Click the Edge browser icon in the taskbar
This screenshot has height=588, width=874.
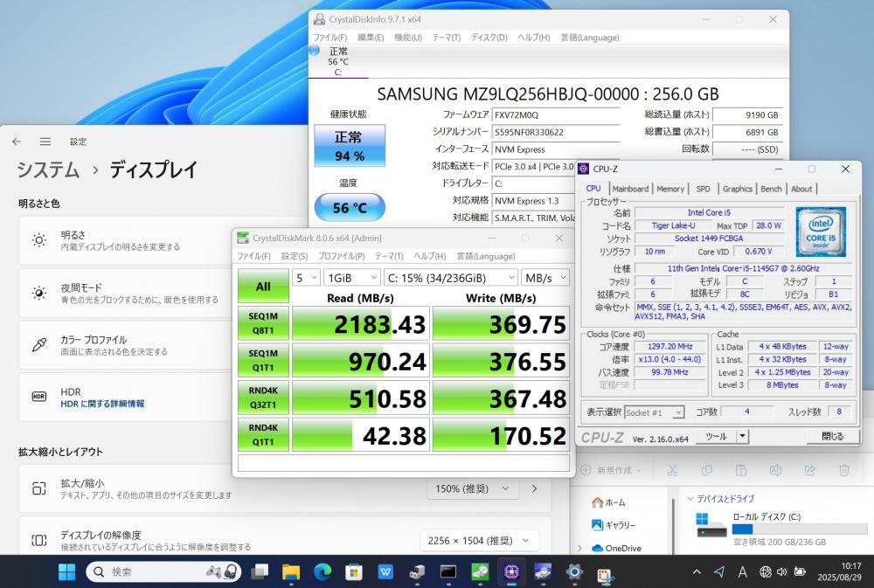(323, 572)
